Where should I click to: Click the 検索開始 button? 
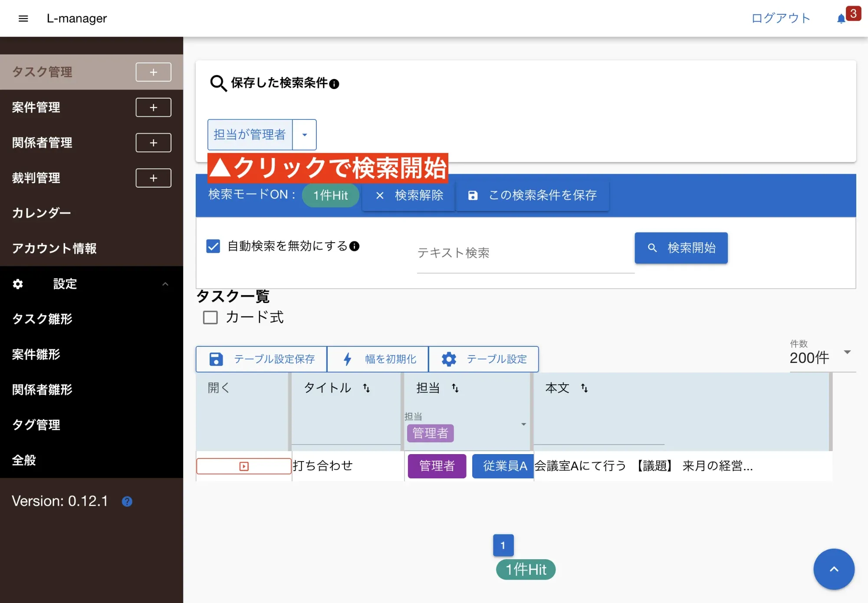pyautogui.click(x=681, y=248)
